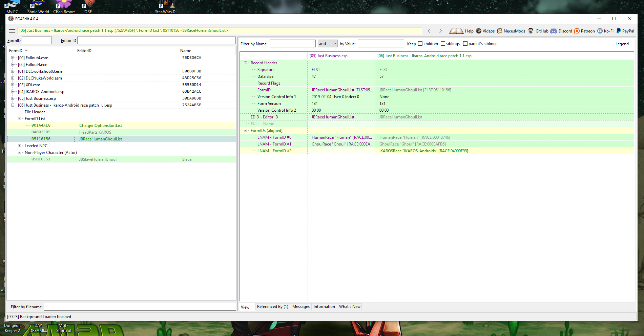Click the FO4Edit title bar app icon
The image size is (644, 336).
[11, 19]
